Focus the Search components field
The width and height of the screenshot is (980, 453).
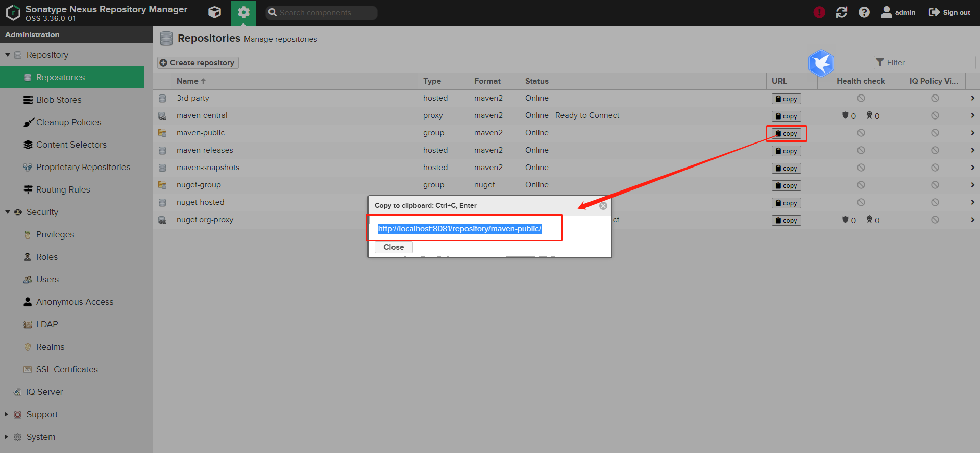click(322, 13)
